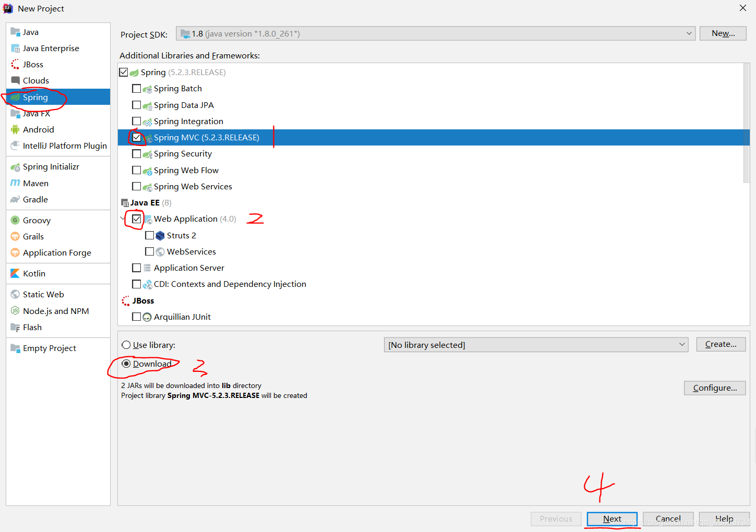Click the WebServices globe icon
Screen dimensions: 756x532
coord(160,252)
